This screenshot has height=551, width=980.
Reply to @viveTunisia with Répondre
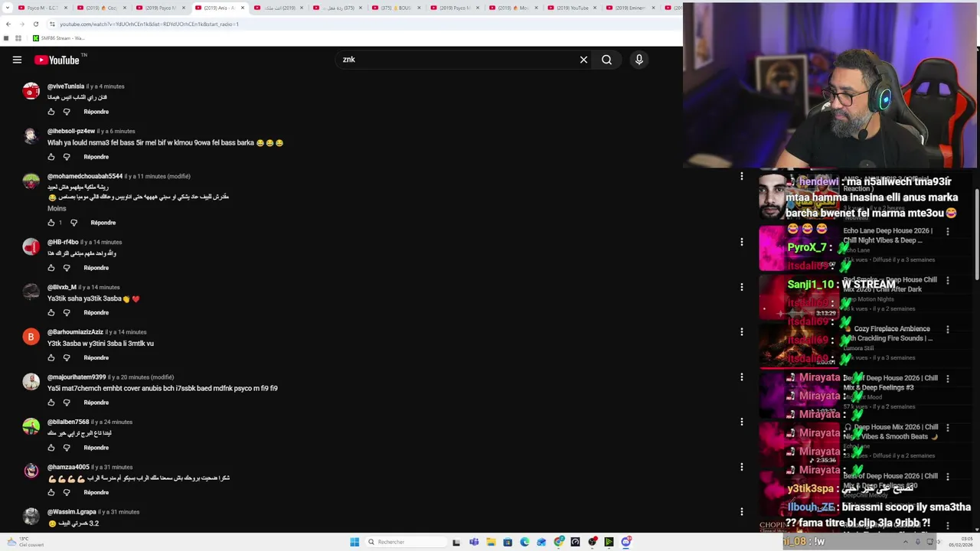[x=96, y=112]
